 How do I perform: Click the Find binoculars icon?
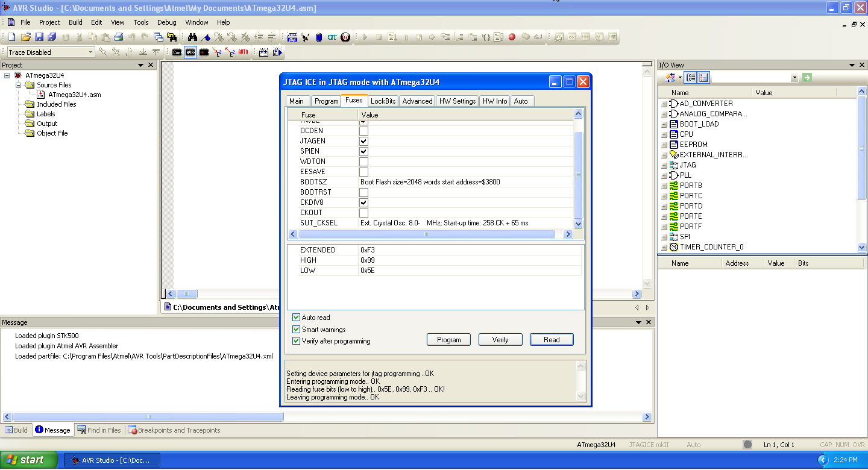193,37
